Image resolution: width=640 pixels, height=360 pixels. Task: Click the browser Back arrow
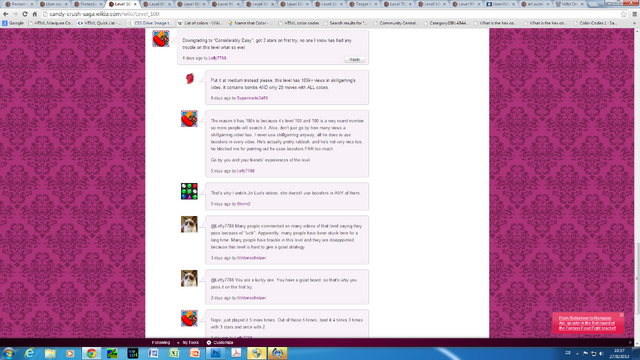6,14
